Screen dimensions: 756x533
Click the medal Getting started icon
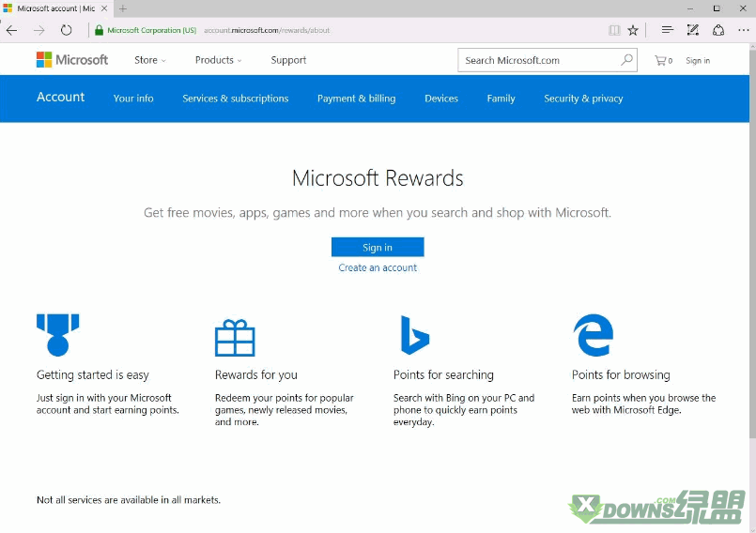[x=57, y=335]
